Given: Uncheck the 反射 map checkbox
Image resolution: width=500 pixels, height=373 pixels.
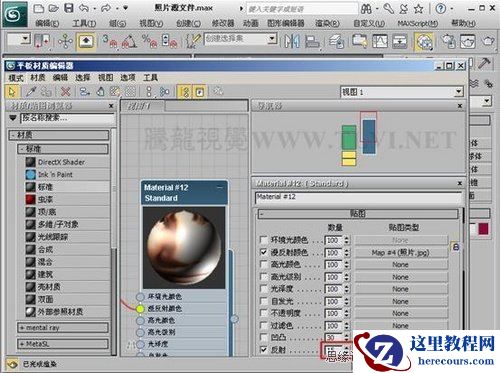Looking at the screenshot, I should coord(263,350).
